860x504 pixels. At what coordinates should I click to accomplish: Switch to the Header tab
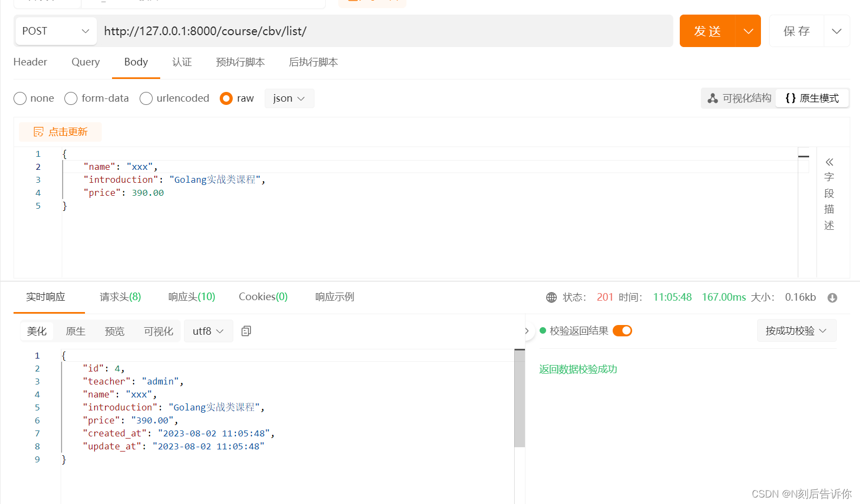[x=30, y=62]
